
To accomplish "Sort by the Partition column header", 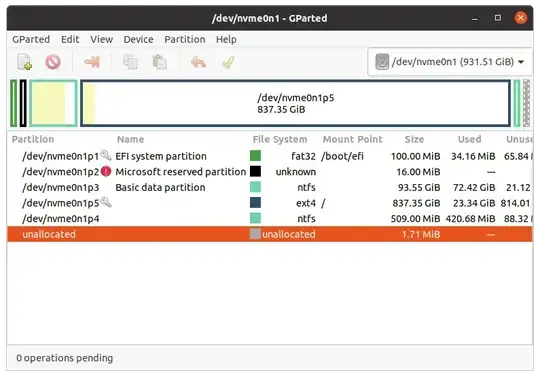I will (33, 139).
